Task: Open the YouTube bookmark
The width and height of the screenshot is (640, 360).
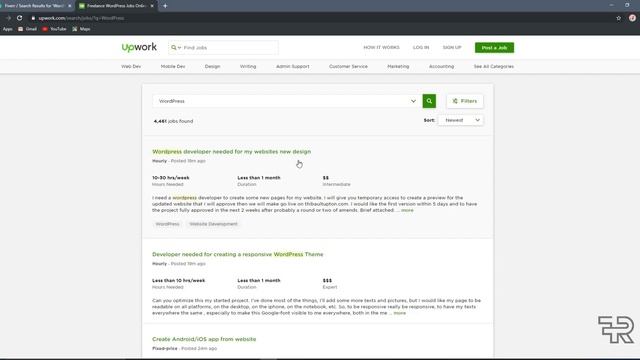Action: click(x=54, y=29)
